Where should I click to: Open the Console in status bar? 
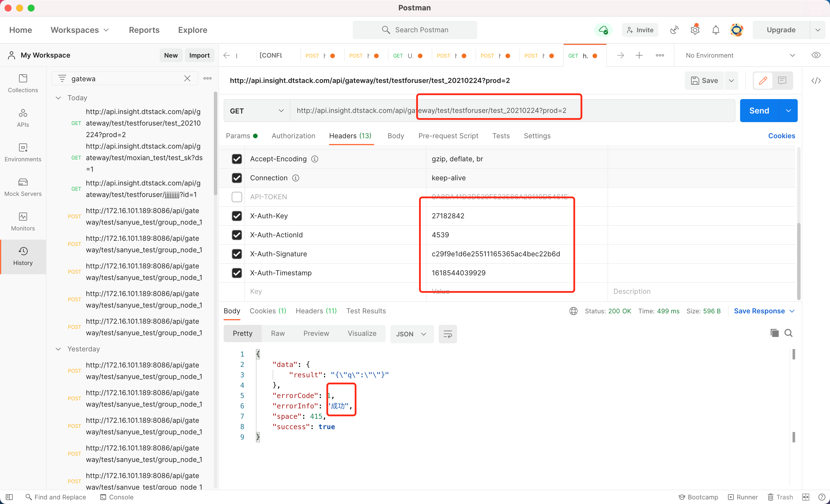[116, 497]
